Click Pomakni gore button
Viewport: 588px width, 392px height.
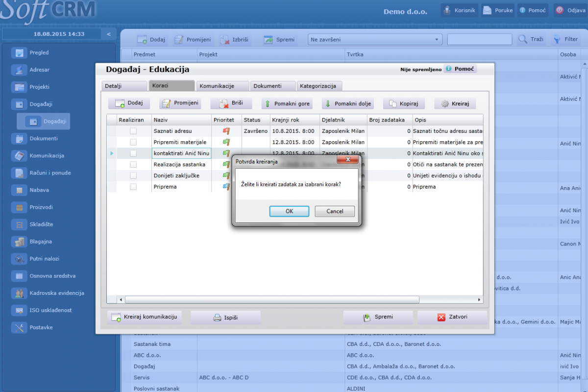pyautogui.click(x=287, y=103)
